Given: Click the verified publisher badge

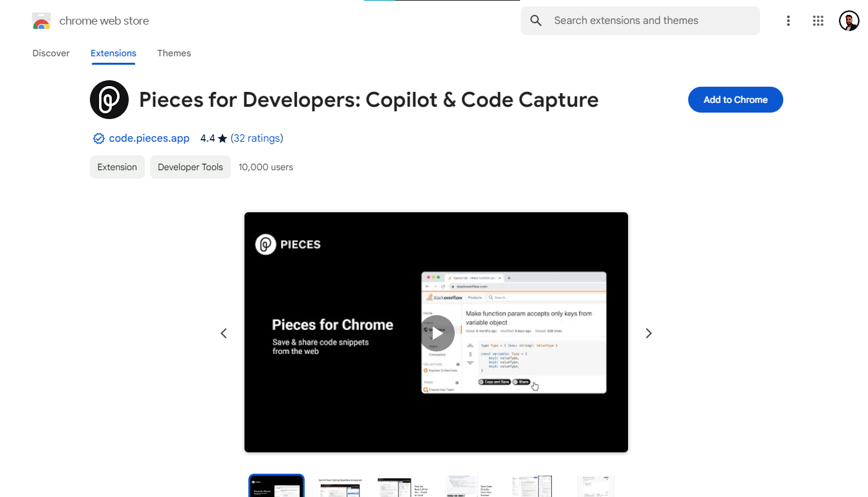Looking at the screenshot, I should point(98,138).
